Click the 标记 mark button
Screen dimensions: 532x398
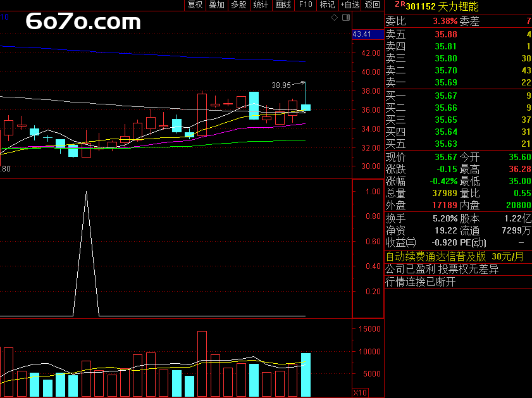(x=328, y=5)
